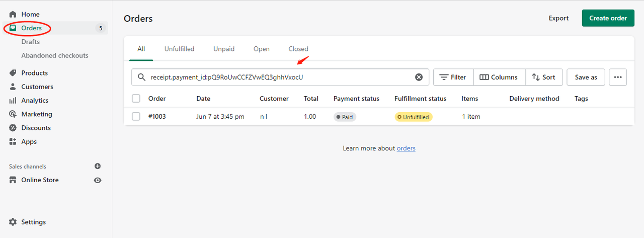Click customer name n l
644x238 pixels.
tap(264, 116)
